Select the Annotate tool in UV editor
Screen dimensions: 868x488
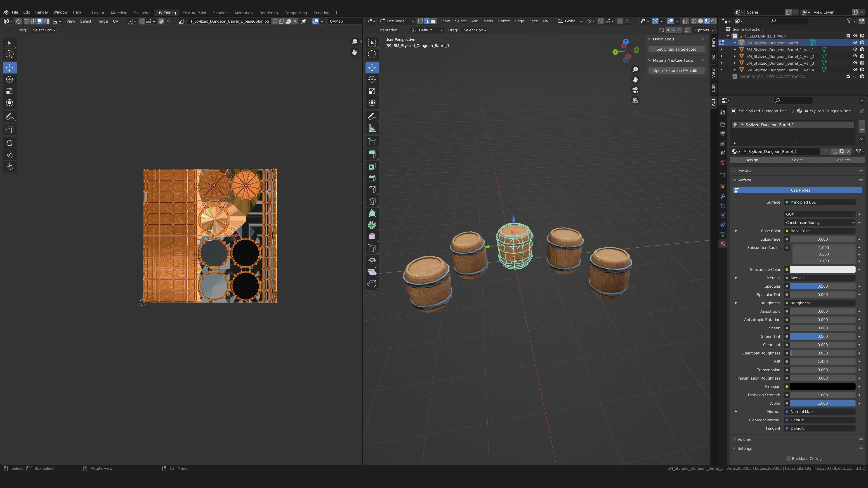9,117
